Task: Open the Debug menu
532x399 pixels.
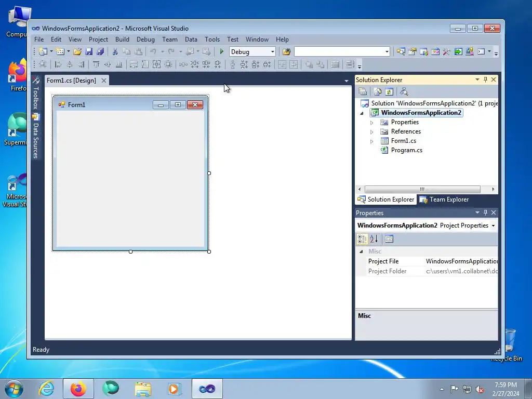Action: (x=145, y=39)
